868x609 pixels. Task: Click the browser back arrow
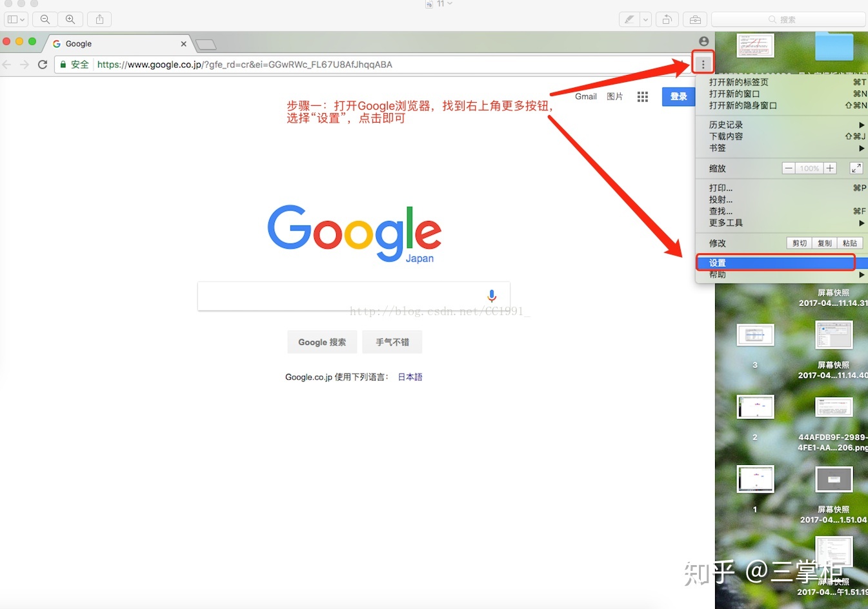(x=7, y=65)
